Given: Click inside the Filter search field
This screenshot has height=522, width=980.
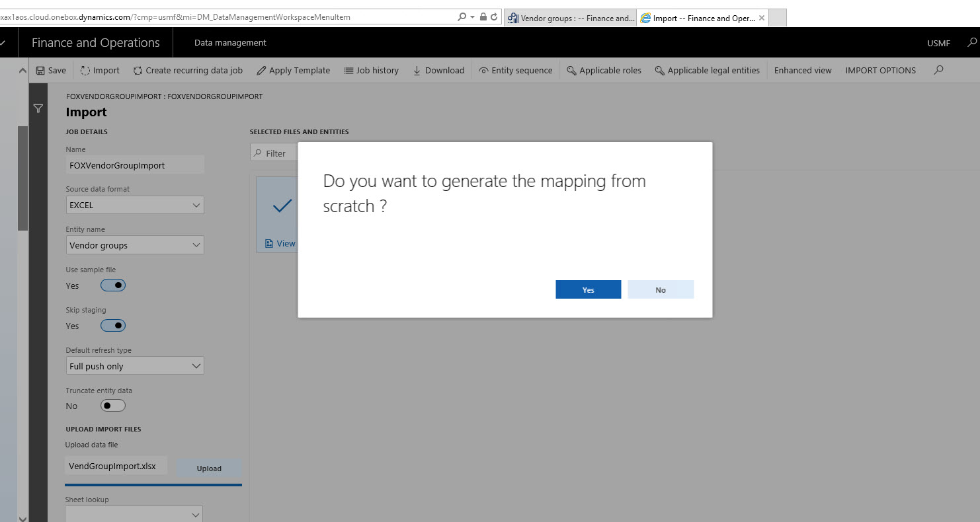Looking at the screenshot, I should pos(278,152).
